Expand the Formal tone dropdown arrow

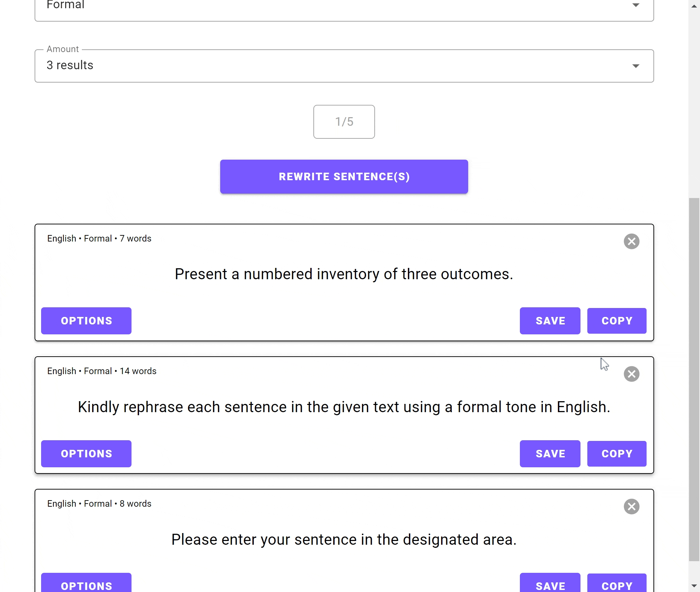point(636,5)
